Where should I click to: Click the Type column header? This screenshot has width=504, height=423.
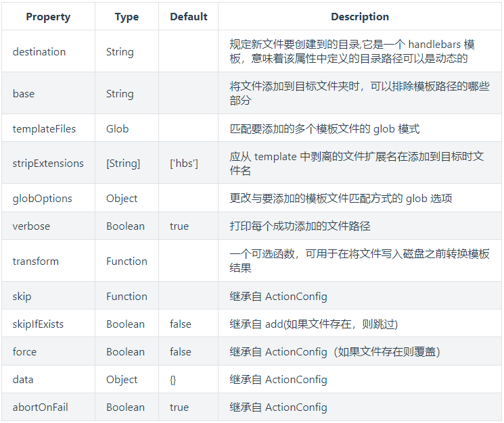(127, 17)
